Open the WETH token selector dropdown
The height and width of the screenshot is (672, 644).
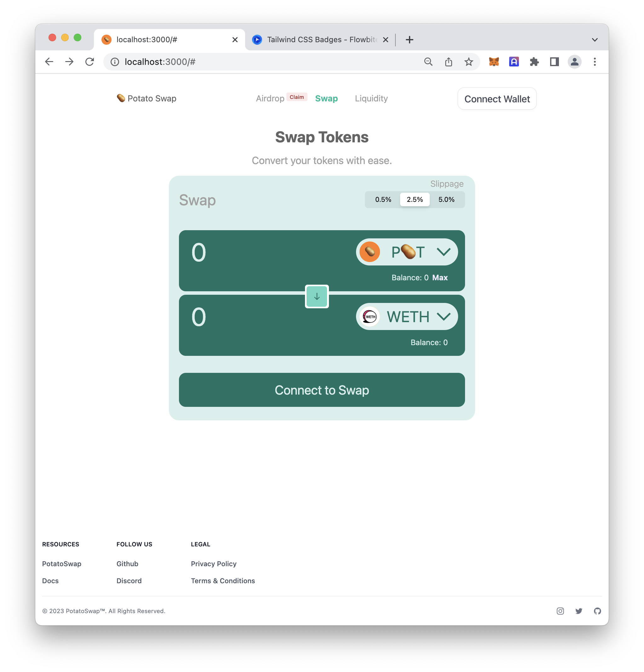(406, 316)
